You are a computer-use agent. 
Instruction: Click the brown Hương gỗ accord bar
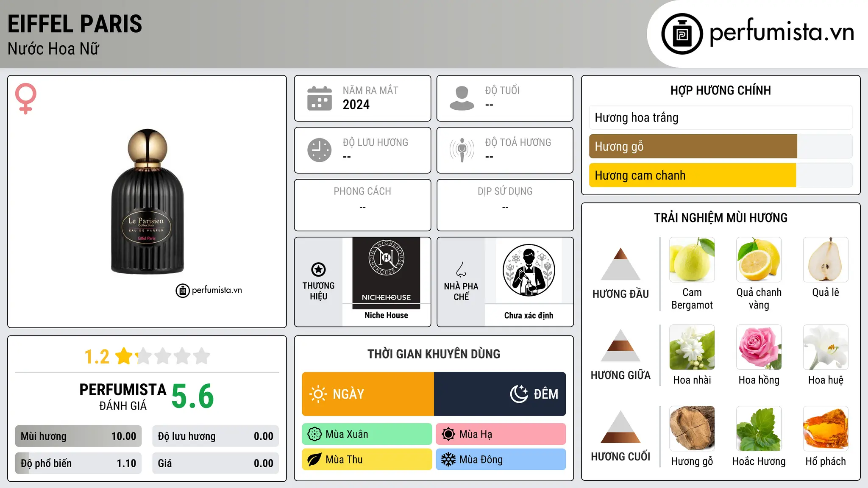click(721, 146)
